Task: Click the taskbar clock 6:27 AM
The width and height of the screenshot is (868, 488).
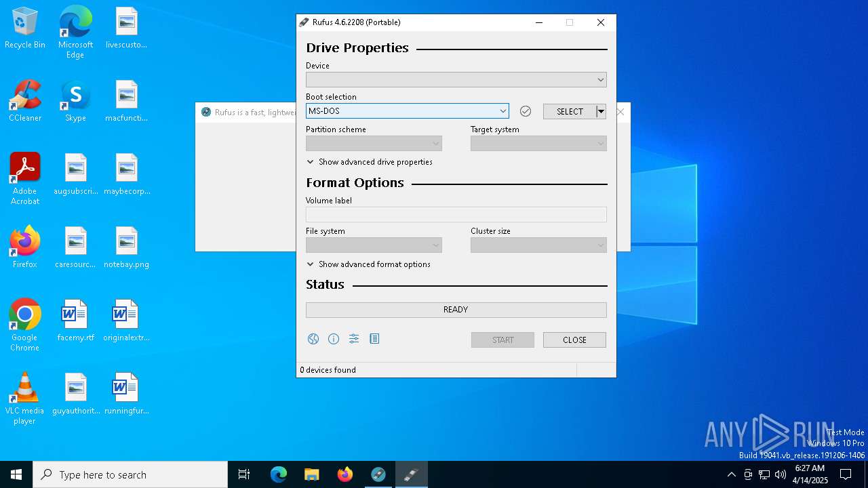Action: (x=810, y=468)
